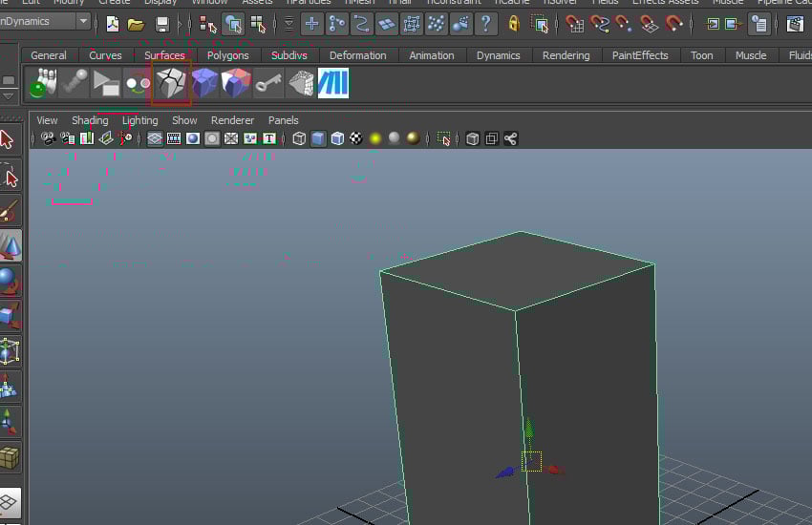This screenshot has height=525, width=812.
Task: Toggle use all lights yellow sphere
Action: click(x=375, y=139)
